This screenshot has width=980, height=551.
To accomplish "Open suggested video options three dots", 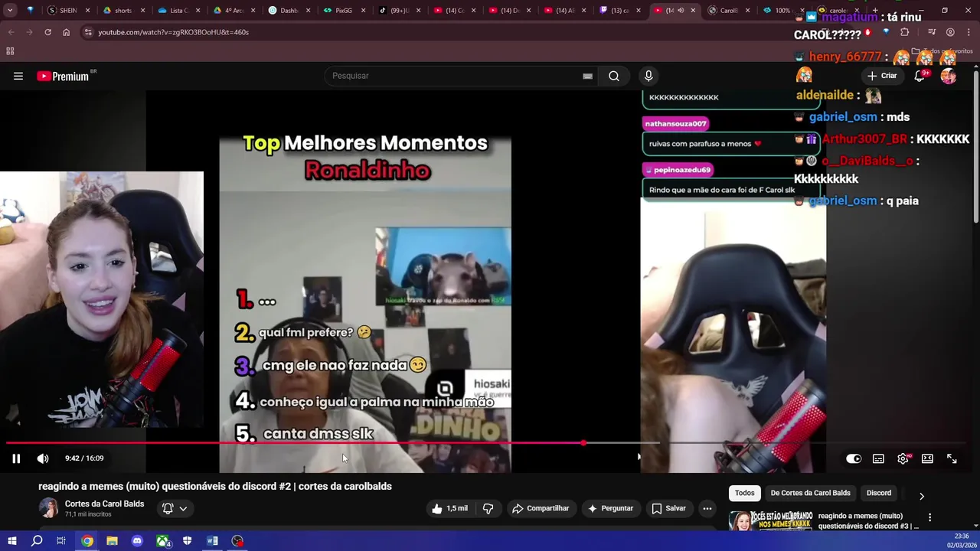I will tap(929, 517).
